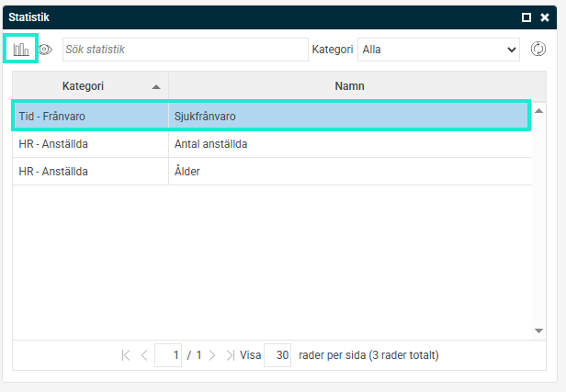Image resolution: width=566 pixels, height=392 pixels.
Task: Open the Kategori dropdown showing Alla
Action: [439, 50]
